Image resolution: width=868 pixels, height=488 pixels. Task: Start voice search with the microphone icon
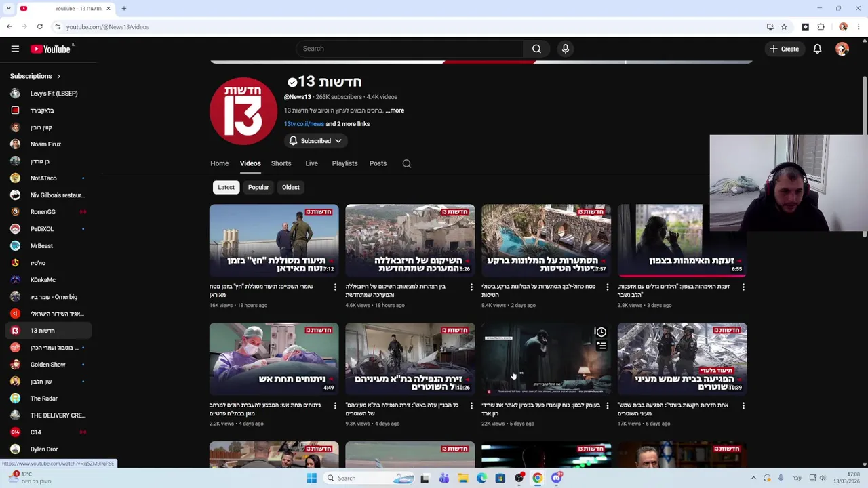565,49
